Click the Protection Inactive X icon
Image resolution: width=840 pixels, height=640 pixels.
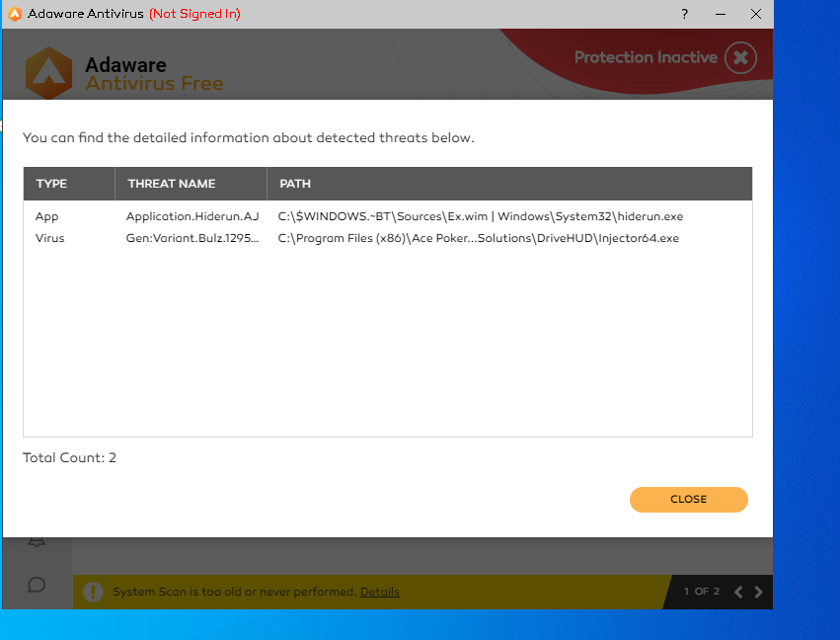click(740, 57)
